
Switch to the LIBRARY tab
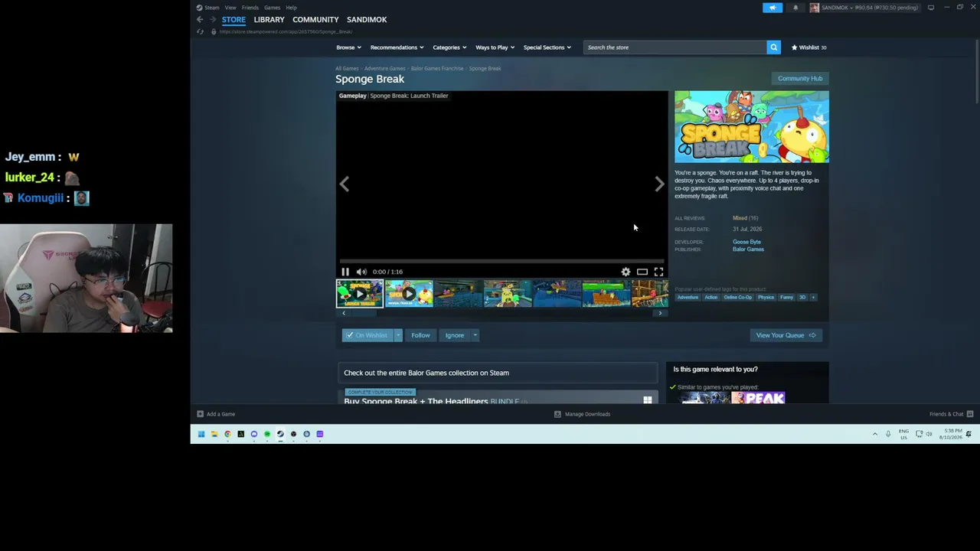click(269, 20)
